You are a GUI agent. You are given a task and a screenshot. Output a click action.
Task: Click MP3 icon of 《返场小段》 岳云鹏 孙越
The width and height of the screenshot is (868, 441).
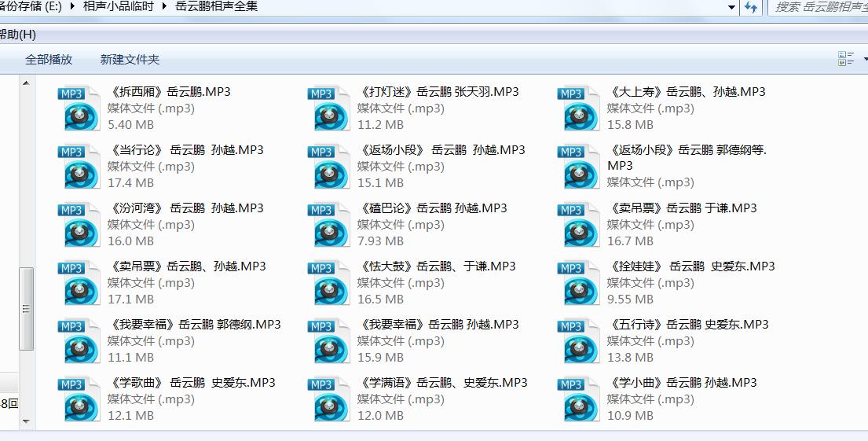click(x=328, y=166)
